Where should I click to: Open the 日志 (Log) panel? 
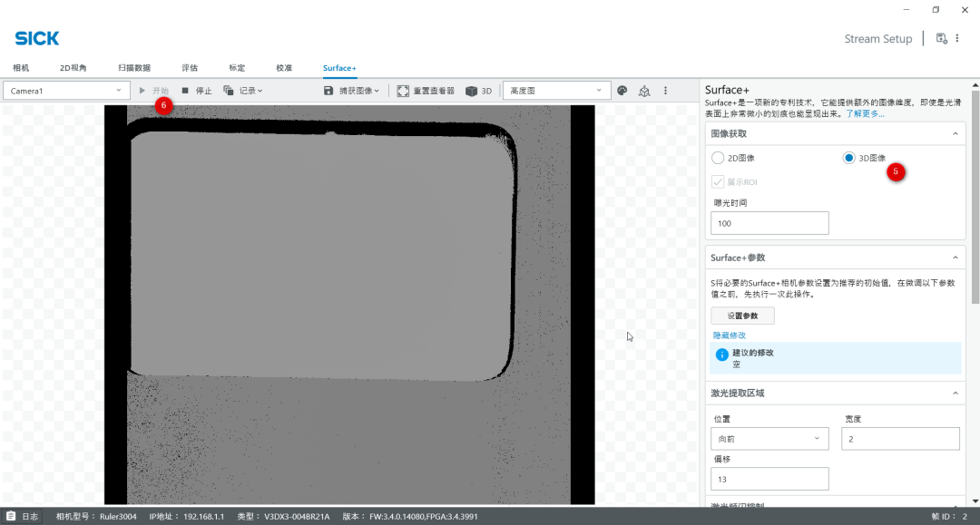click(x=22, y=516)
